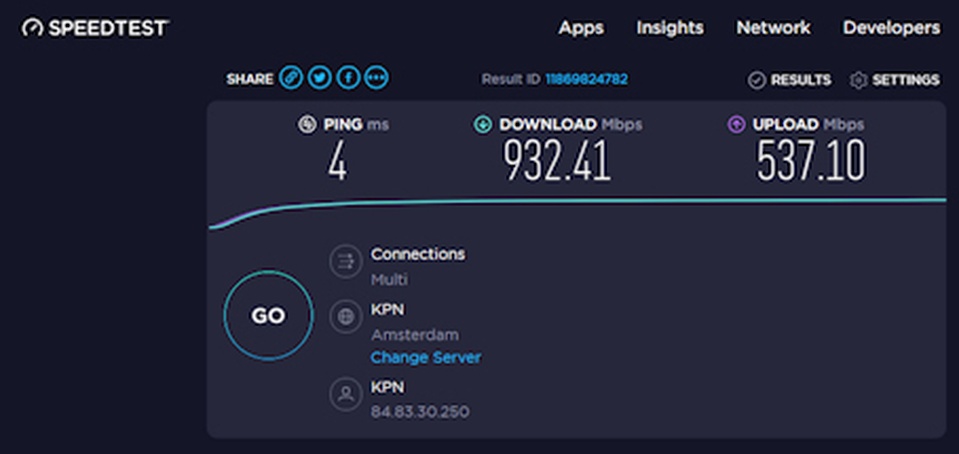Click the download arrow icon
This screenshot has height=454, width=959.
click(x=483, y=125)
